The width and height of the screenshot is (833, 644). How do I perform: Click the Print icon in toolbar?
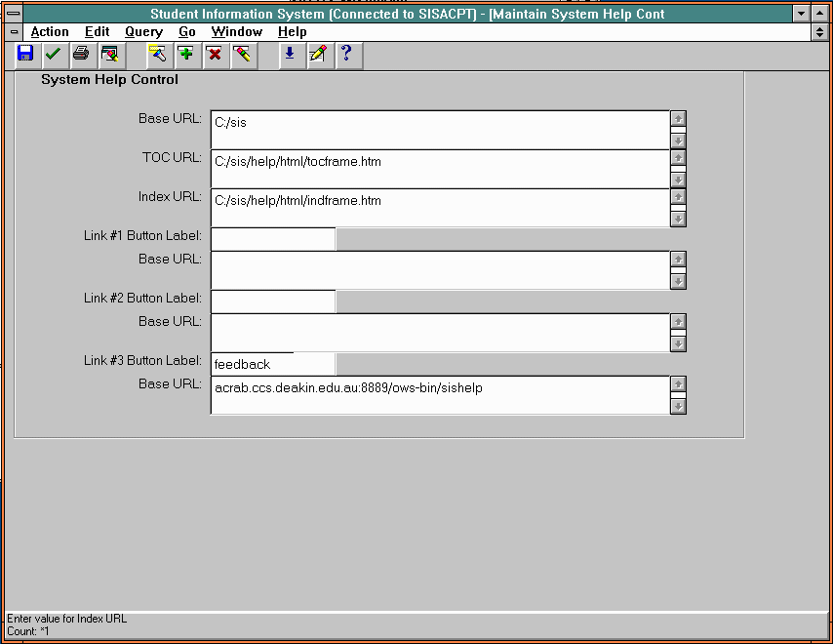[81, 55]
